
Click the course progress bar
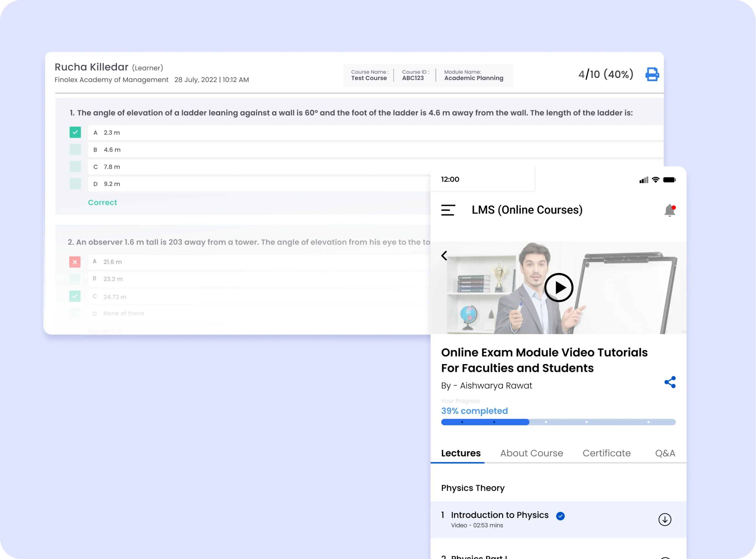click(558, 422)
